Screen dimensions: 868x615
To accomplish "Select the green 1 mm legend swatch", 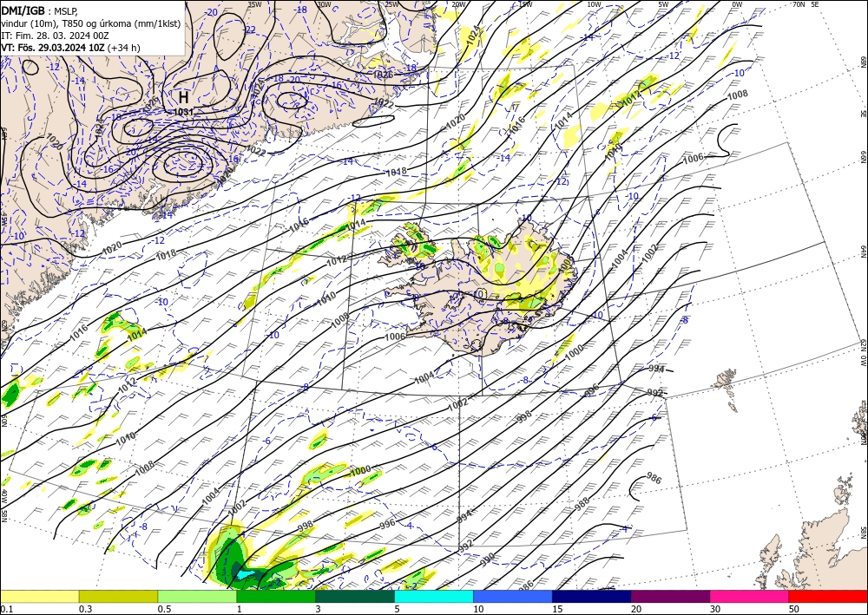I will 276,596.
